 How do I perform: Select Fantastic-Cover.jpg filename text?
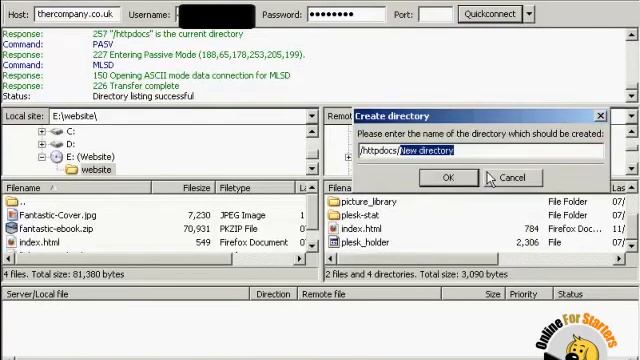point(58,215)
